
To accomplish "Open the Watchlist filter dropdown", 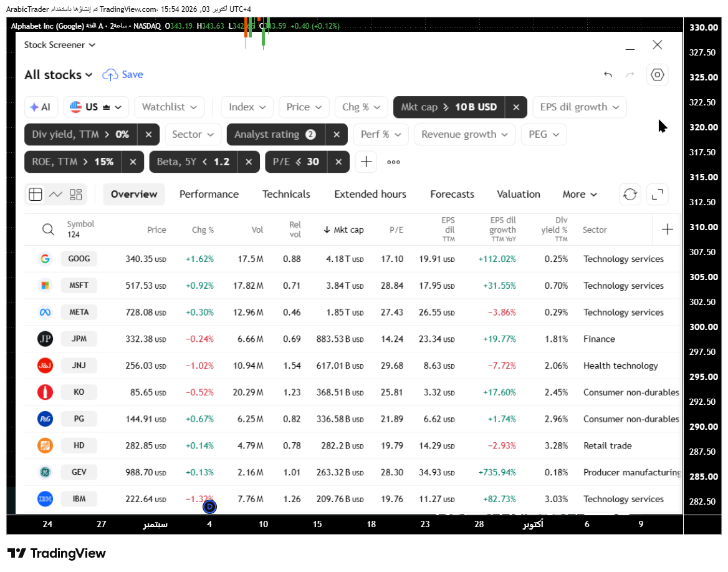I will tap(170, 107).
